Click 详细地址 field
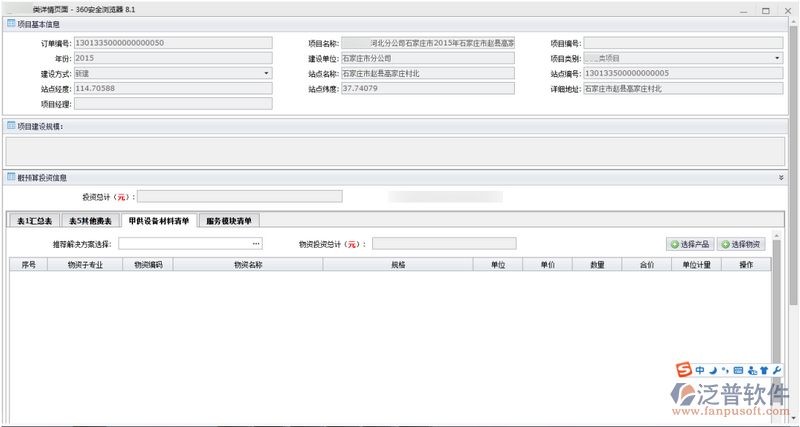800x427 pixels. click(683, 88)
